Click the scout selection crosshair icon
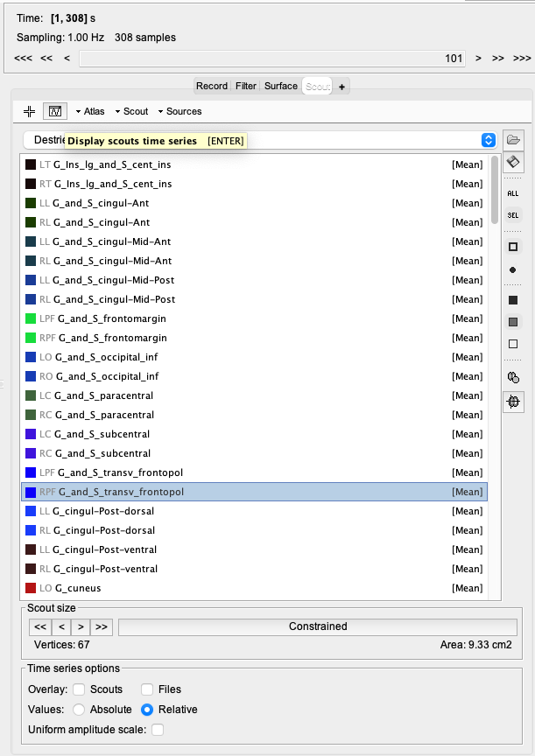This screenshot has width=535, height=756. click(x=30, y=111)
